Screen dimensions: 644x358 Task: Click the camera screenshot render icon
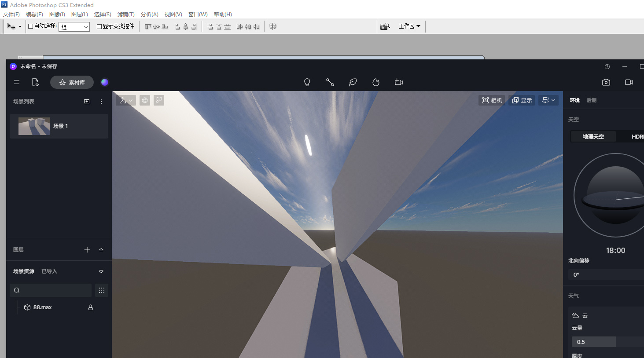tap(606, 82)
